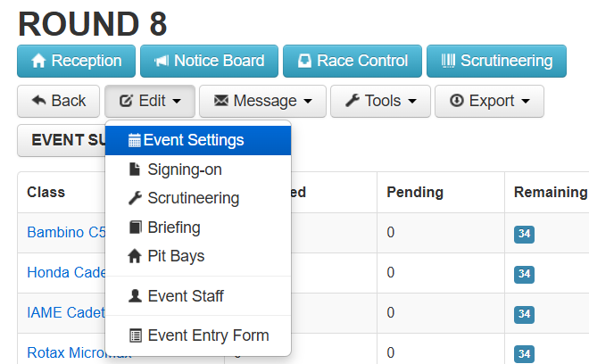Open Signing-on via the file icon
Viewport: 589px width, 364px height.
[x=135, y=170]
